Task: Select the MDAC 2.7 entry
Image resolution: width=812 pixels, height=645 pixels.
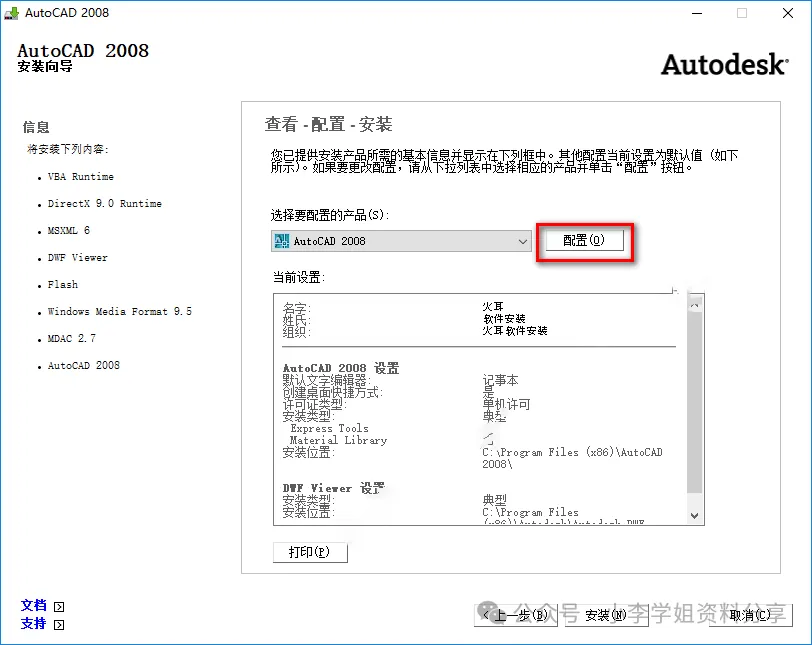Action: coord(71,339)
